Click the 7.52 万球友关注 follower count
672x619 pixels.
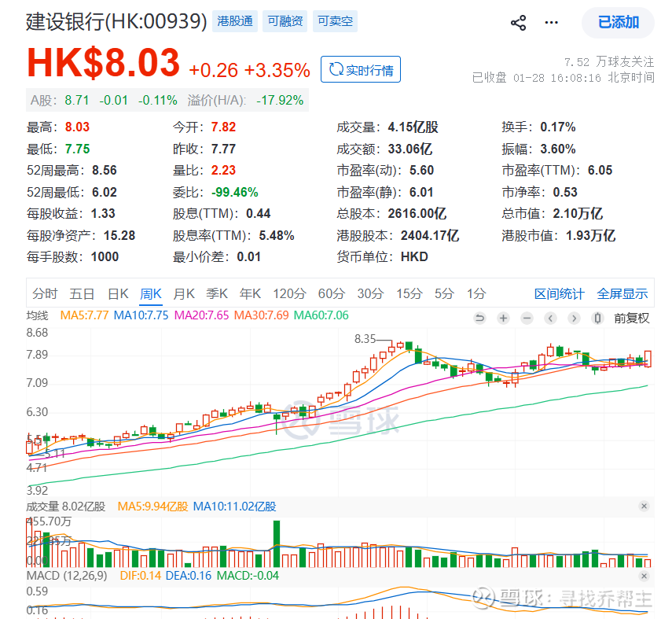point(609,62)
